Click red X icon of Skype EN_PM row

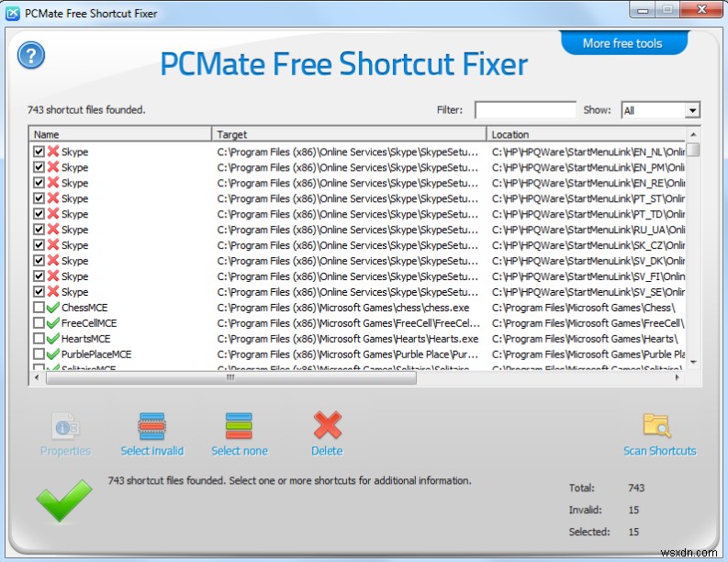pyautogui.click(x=53, y=167)
